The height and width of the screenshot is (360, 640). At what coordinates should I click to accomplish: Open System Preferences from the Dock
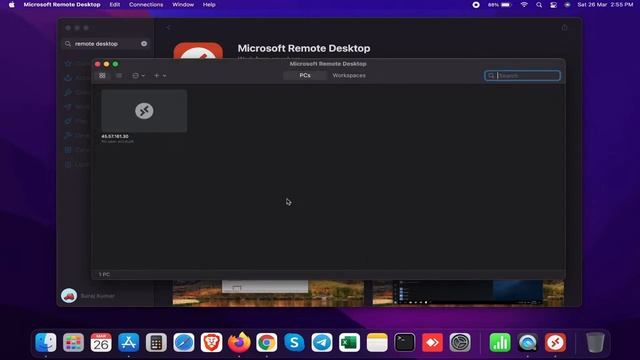(x=460, y=342)
